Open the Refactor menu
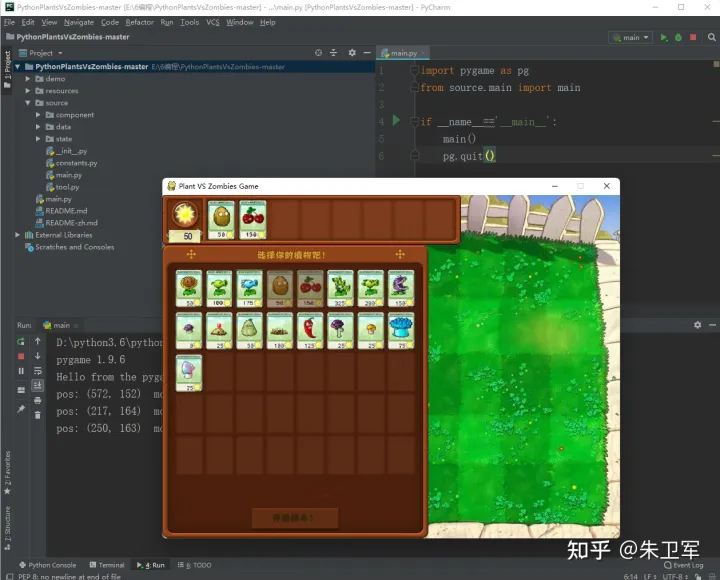This screenshot has height=580, width=720. coord(140,22)
